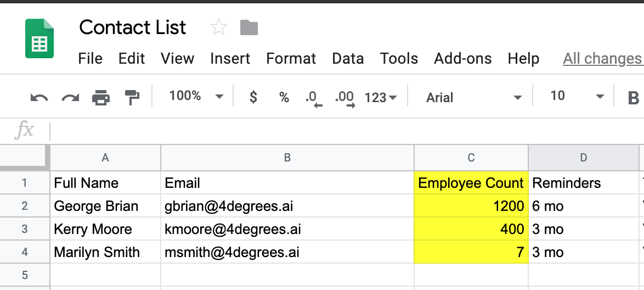
Task: Decrease decimal places icon
Action: click(x=314, y=99)
